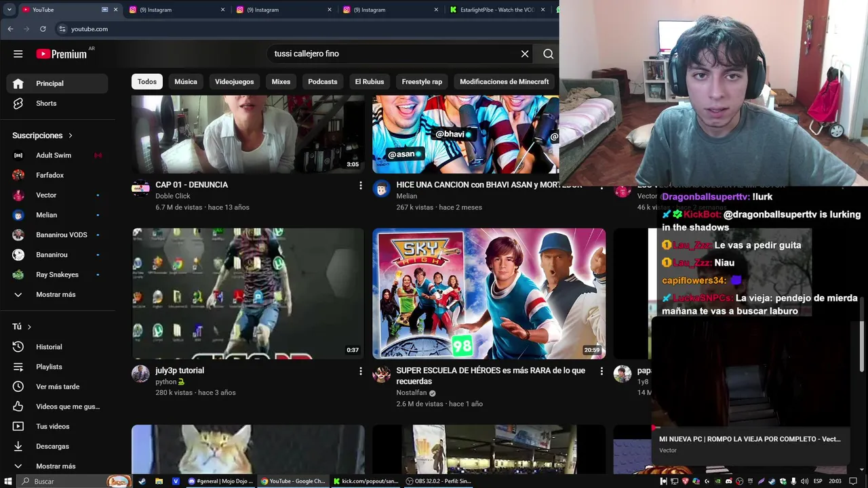Screen dimensions: 868x488
Task: Open the Nostalfan channel name link
Action: coord(412,392)
